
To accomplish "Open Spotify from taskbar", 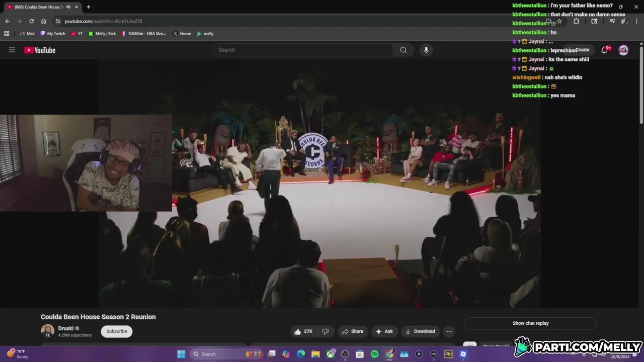I will (374, 354).
